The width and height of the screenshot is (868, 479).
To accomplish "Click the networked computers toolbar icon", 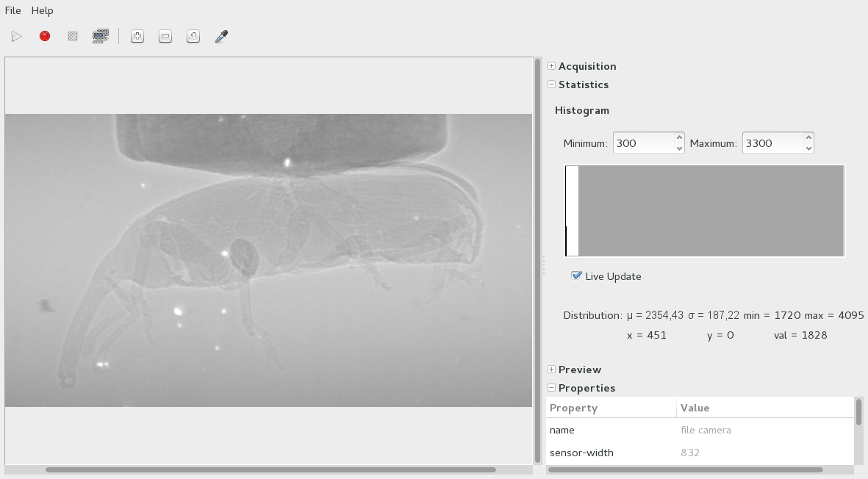I will 101,36.
